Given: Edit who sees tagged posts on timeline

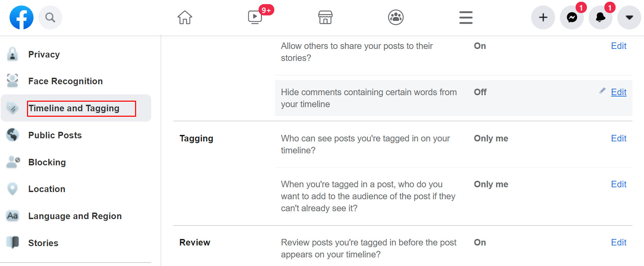Looking at the screenshot, I should [x=618, y=138].
